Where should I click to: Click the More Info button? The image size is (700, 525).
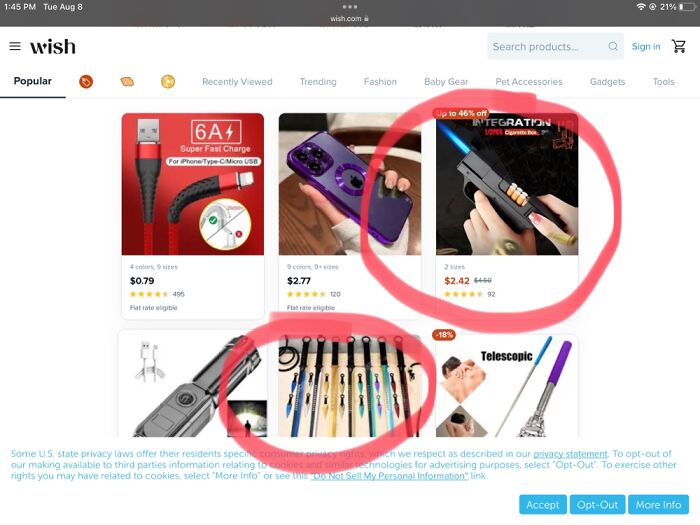[x=658, y=504]
